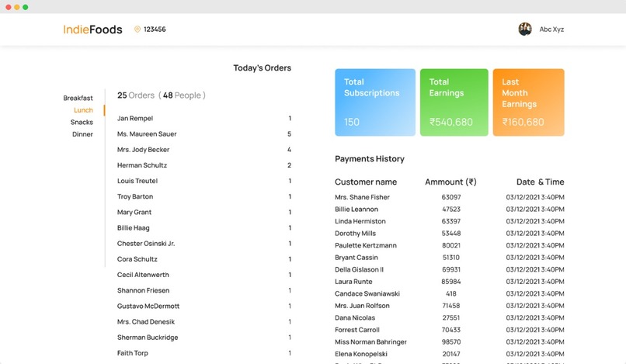Click the 123456 pincode text

pyautogui.click(x=155, y=29)
